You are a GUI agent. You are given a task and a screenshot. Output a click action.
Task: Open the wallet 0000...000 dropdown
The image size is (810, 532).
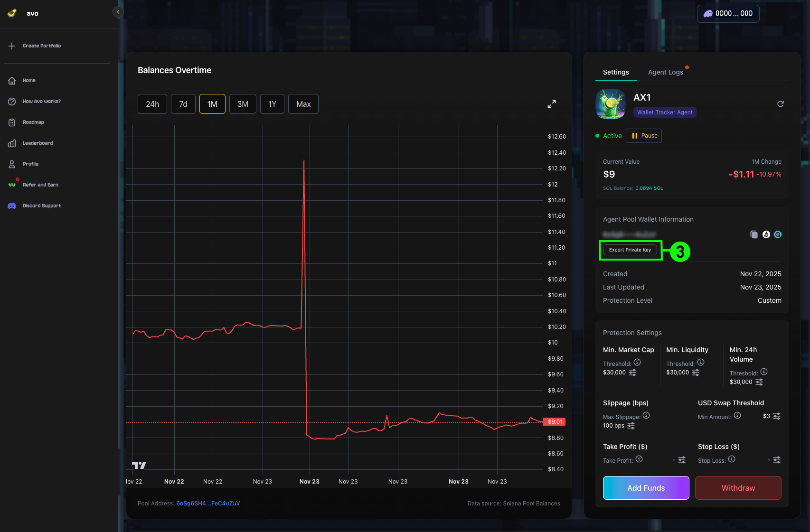(728, 14)
